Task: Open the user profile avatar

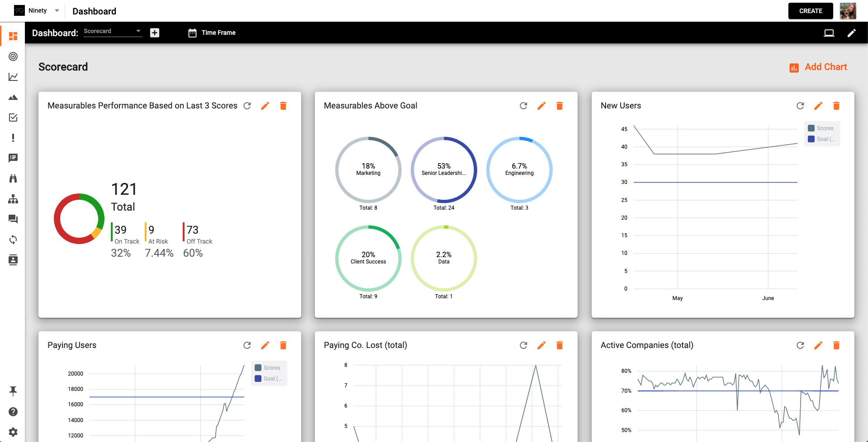Action: (x=848, y=11)
